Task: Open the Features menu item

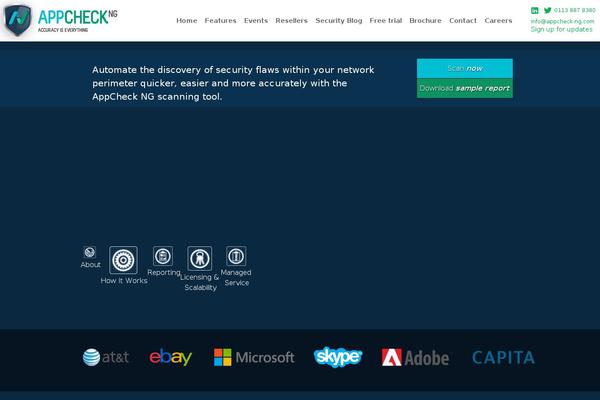Action: tap(220, 21)
